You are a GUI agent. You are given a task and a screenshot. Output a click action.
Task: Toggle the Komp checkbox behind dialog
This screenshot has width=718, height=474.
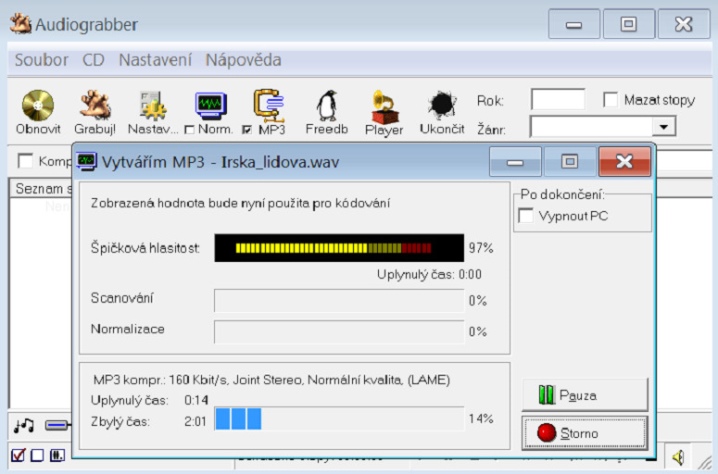25,161
